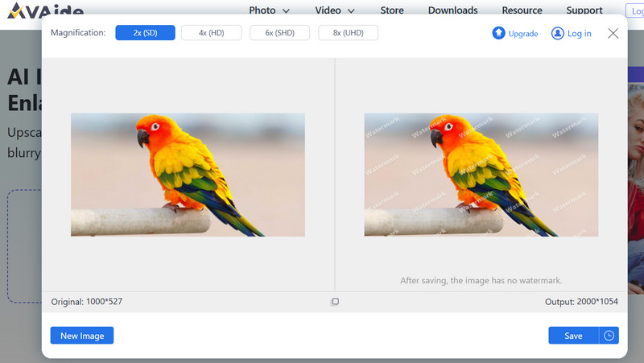Click the Upgrade link text
This screenshot has height=363, width=644.
[x=522, y=34]
